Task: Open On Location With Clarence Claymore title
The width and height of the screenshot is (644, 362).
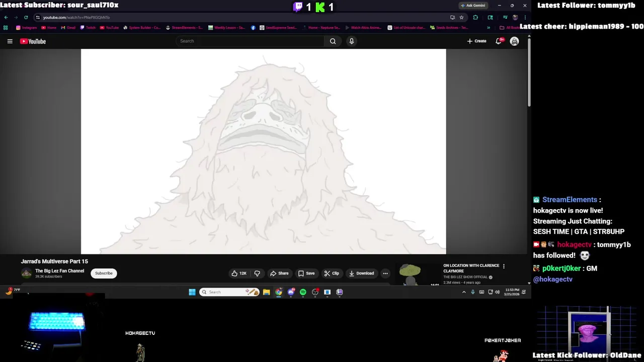Action: click(471, 268)
